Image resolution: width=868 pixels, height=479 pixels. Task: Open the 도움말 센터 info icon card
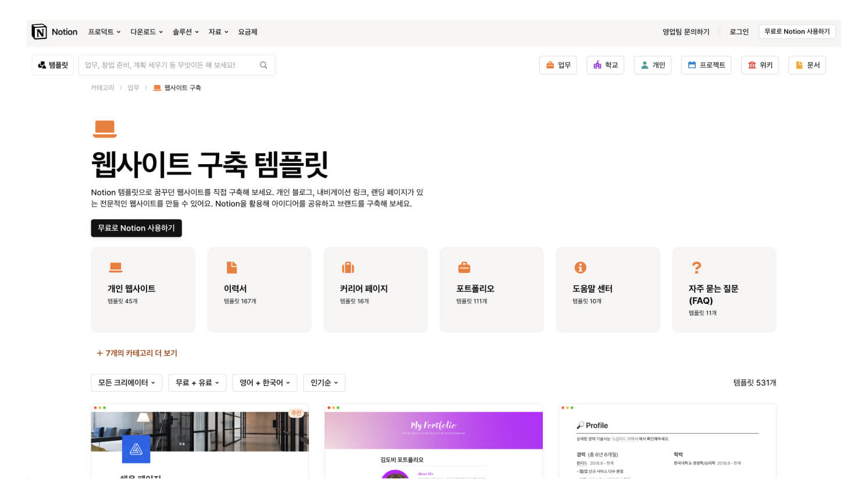pyautogui.click(x=607, y=289)
